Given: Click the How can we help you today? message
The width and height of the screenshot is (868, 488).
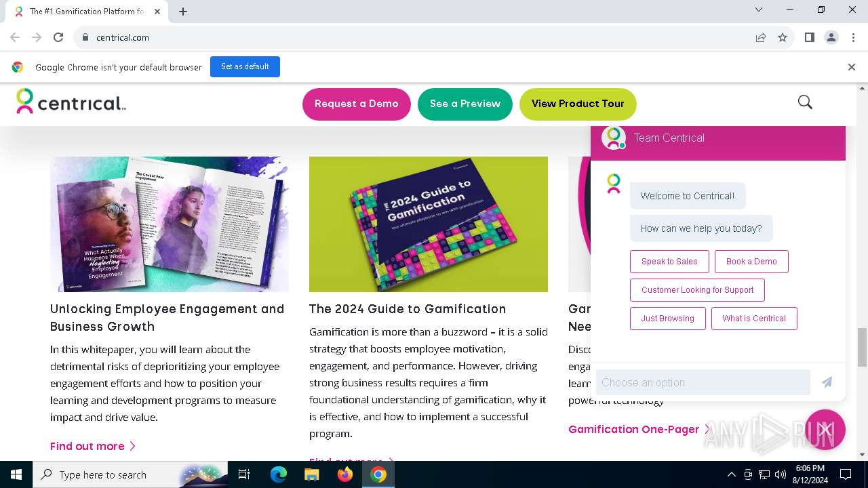Looking at the screenshot, I should pyautogui.click(x=701, y=228).
